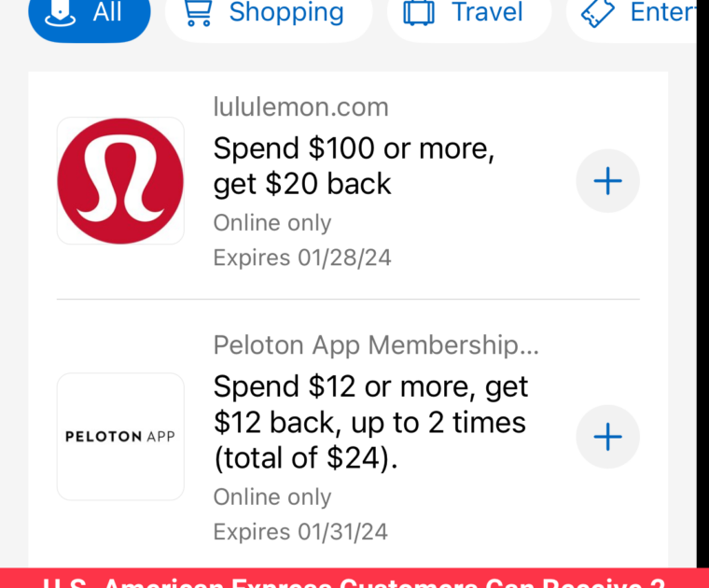
Task: Open the Spend $12 get $12 back offer
Action: click(x=370, y=423)
